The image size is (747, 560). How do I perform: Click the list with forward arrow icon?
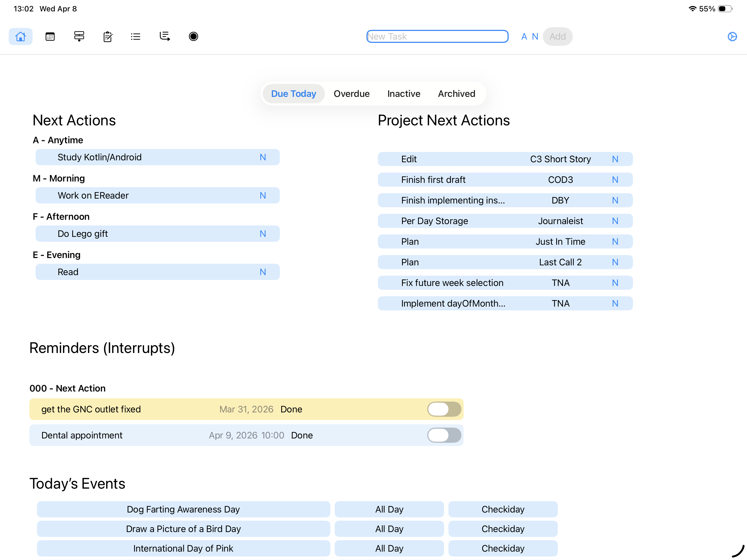(164, 36)
